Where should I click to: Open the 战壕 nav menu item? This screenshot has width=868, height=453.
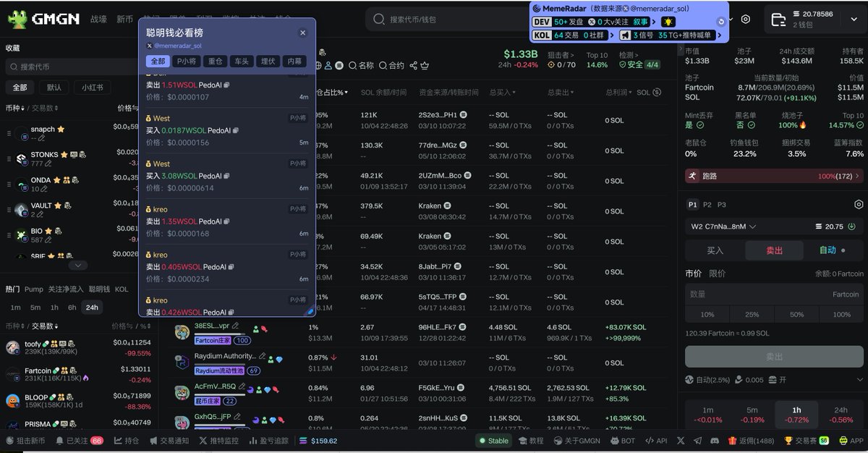point(98,20)
